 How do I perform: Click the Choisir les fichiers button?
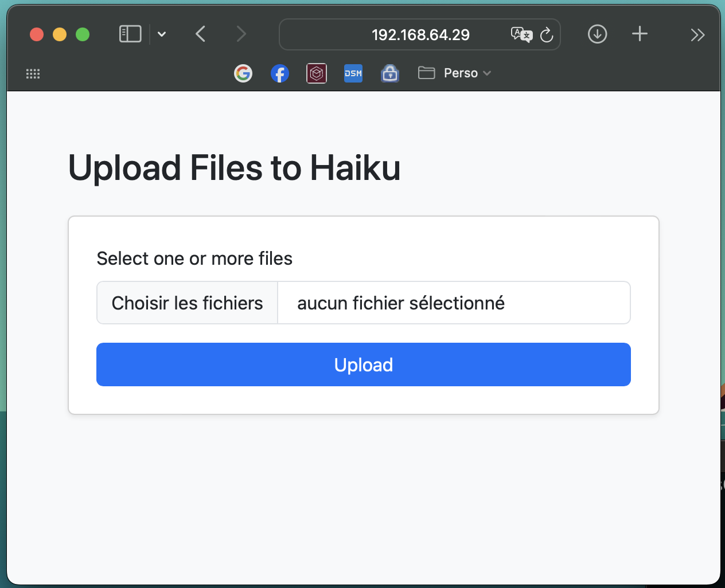click(188, 303)
